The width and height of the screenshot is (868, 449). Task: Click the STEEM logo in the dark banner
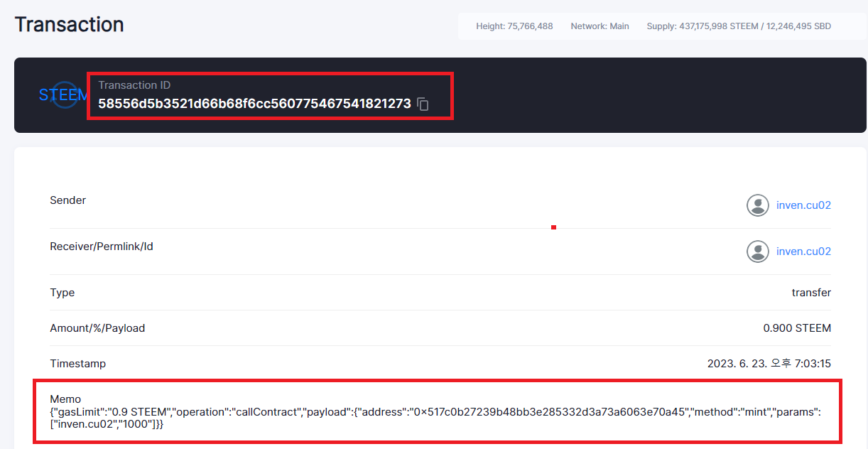point(64,95)
